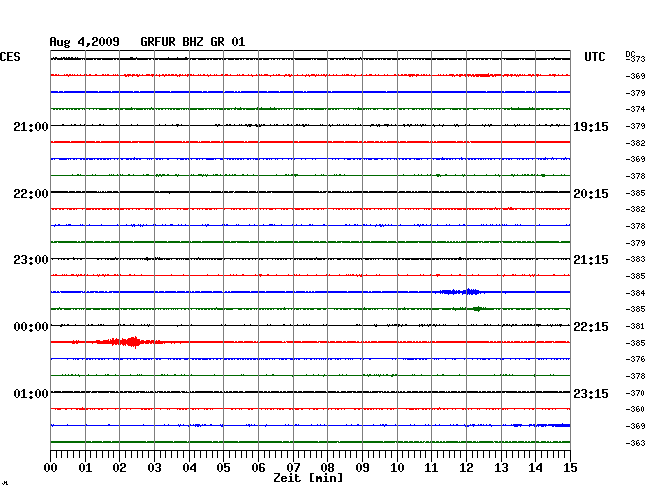
Task: Select the "01:00" local time label
Action: pos(31,393)
